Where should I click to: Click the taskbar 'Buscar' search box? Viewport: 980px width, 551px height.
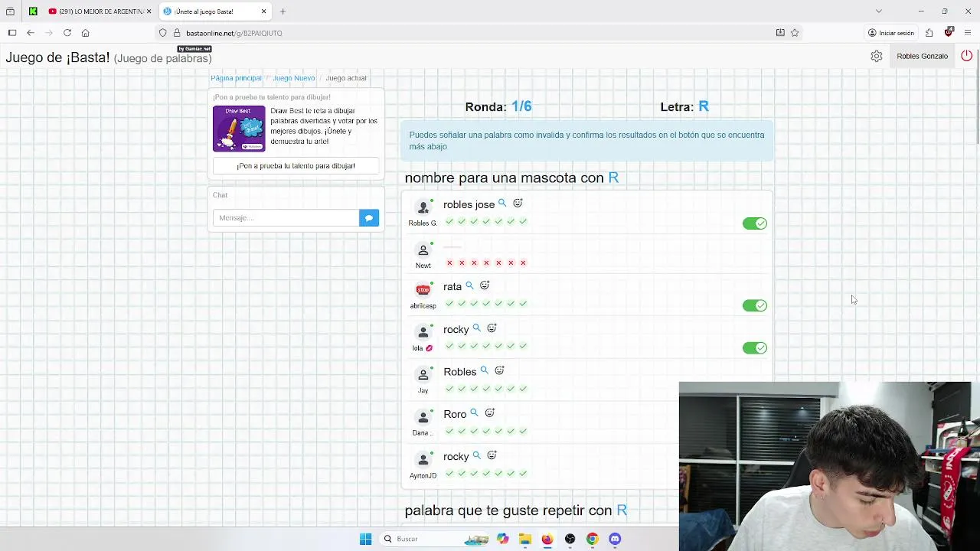[x=434, y=539]
